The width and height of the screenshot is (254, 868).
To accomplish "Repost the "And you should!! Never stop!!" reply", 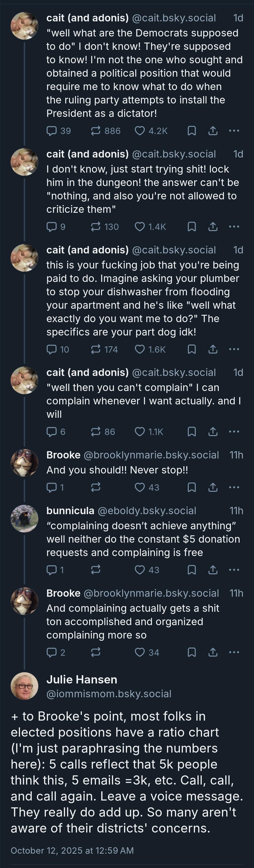I will point(96,487).
